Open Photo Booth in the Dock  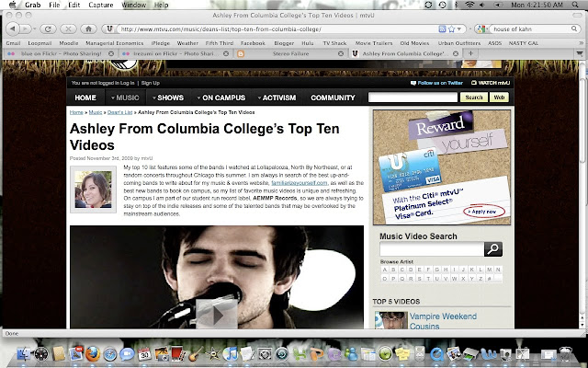[178, 353]
